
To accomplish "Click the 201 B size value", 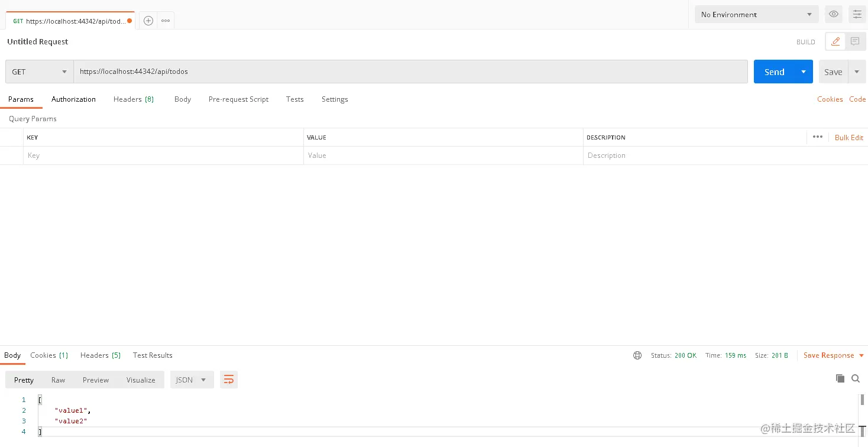I will (780, 355).
